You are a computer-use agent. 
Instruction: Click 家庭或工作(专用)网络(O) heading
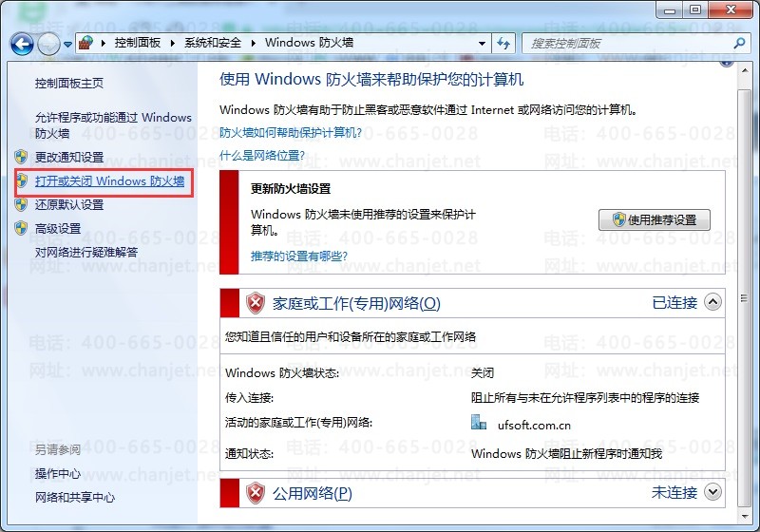point(356,303)
